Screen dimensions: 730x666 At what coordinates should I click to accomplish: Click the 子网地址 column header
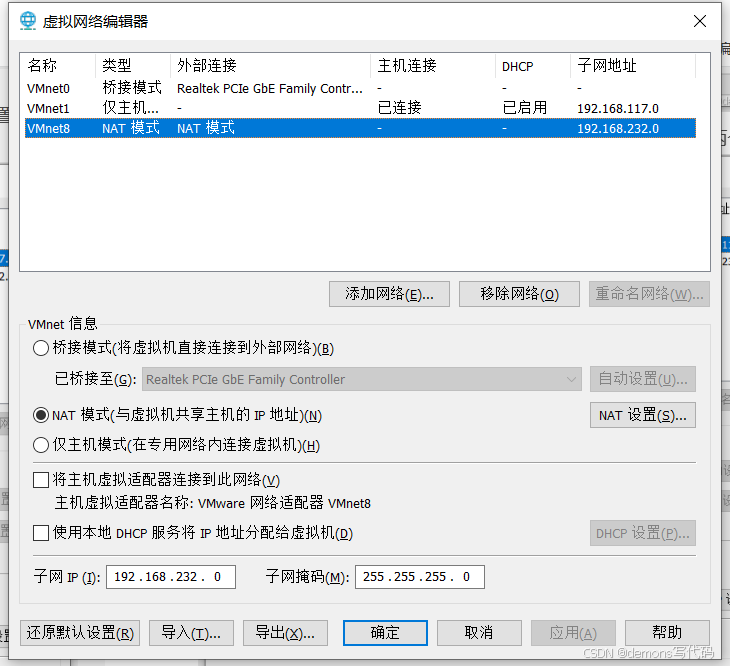[633, 66]
